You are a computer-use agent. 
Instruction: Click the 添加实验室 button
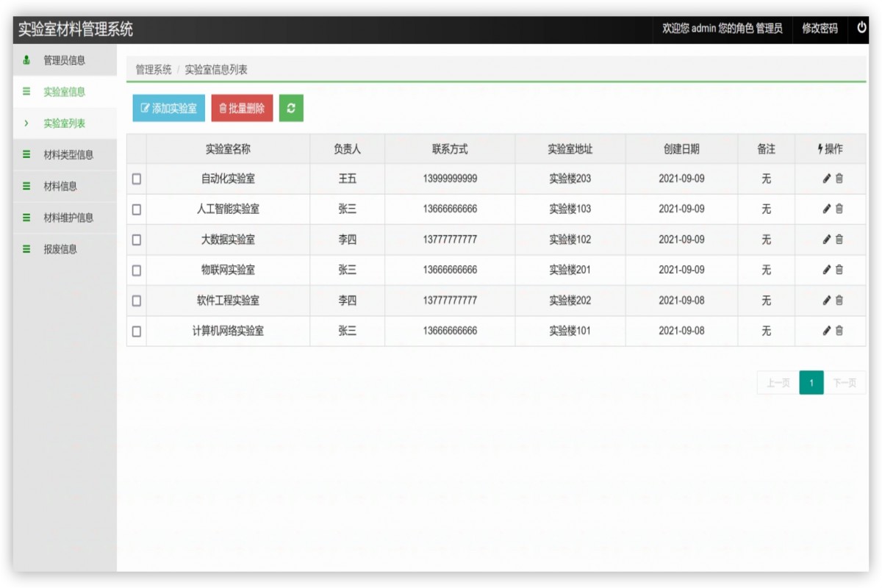169,108
